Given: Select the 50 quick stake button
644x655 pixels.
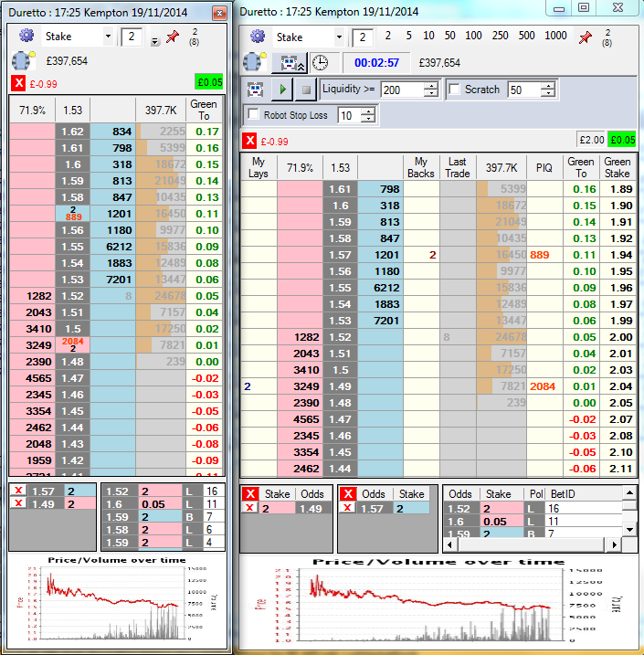Looking at the screenshot, I should 449,36.
